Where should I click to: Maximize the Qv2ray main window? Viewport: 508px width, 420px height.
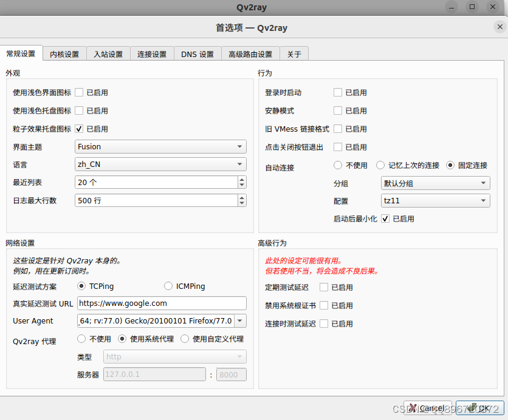pos(472,7)
